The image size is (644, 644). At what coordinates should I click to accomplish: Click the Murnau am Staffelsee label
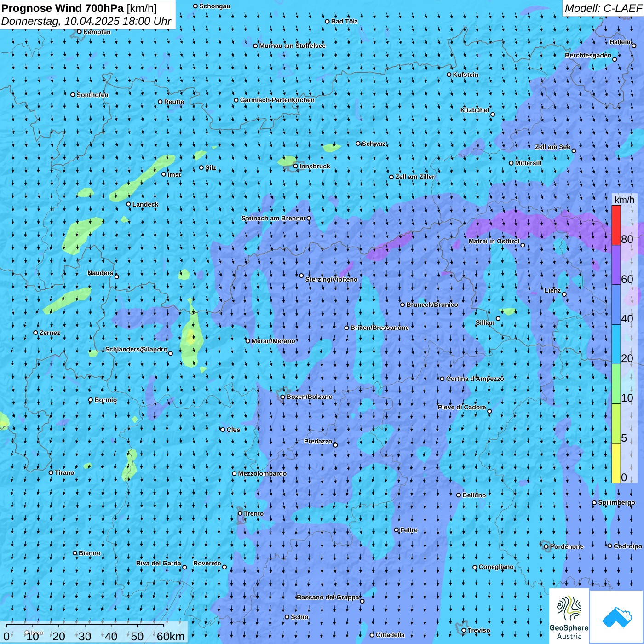click(x=293, y=46)
